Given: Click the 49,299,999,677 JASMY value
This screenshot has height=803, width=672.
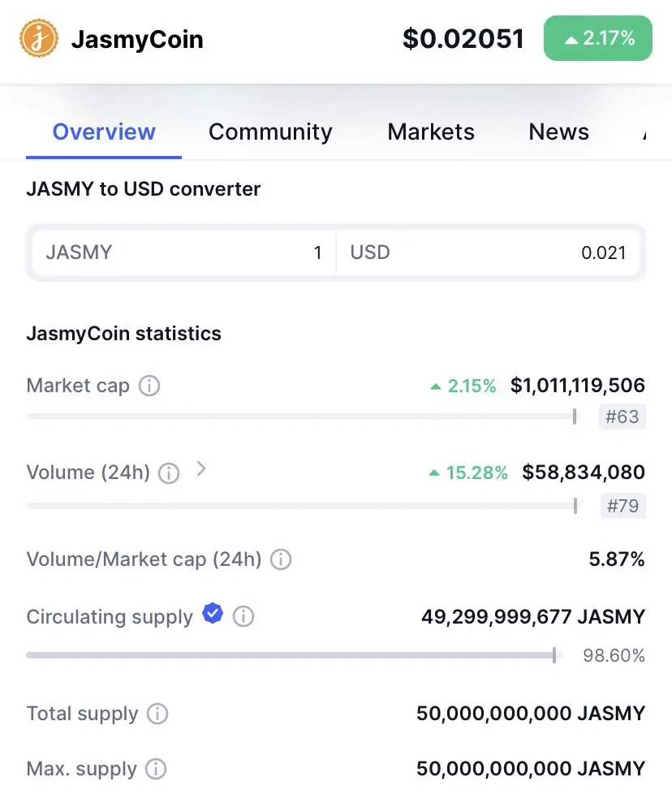Looking at the screenshot, I should 533,616.
